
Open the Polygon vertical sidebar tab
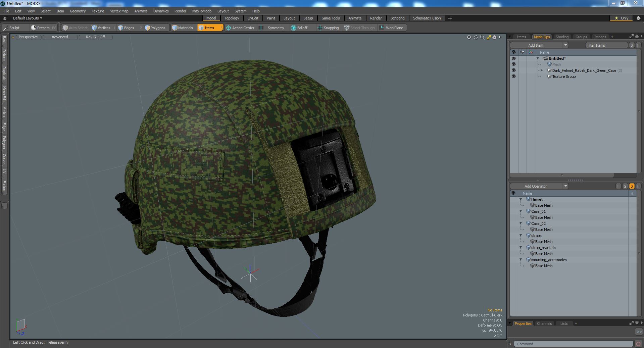click(x=4, y=143)
